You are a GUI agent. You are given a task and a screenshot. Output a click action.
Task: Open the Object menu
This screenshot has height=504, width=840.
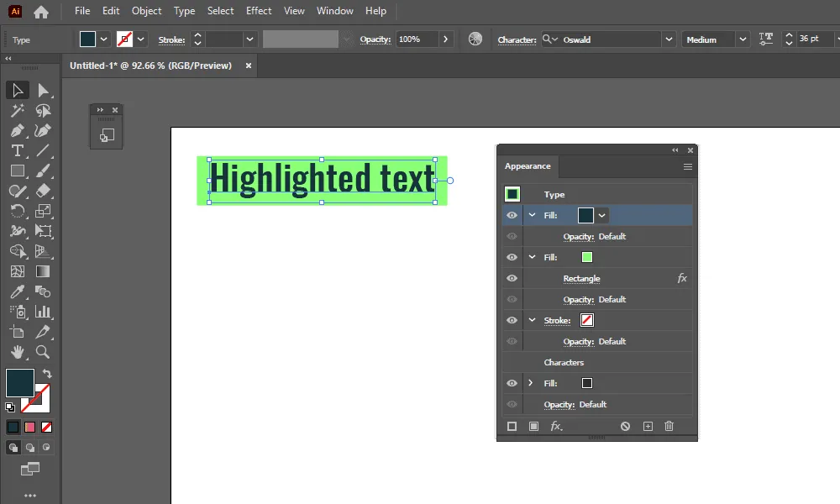click(x=146, y=11)
